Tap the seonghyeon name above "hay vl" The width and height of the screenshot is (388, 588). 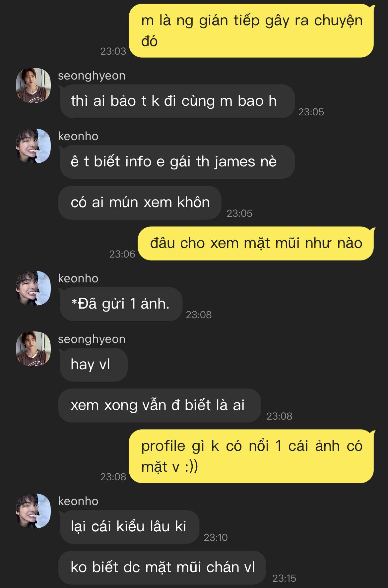[x=92, y=339]
